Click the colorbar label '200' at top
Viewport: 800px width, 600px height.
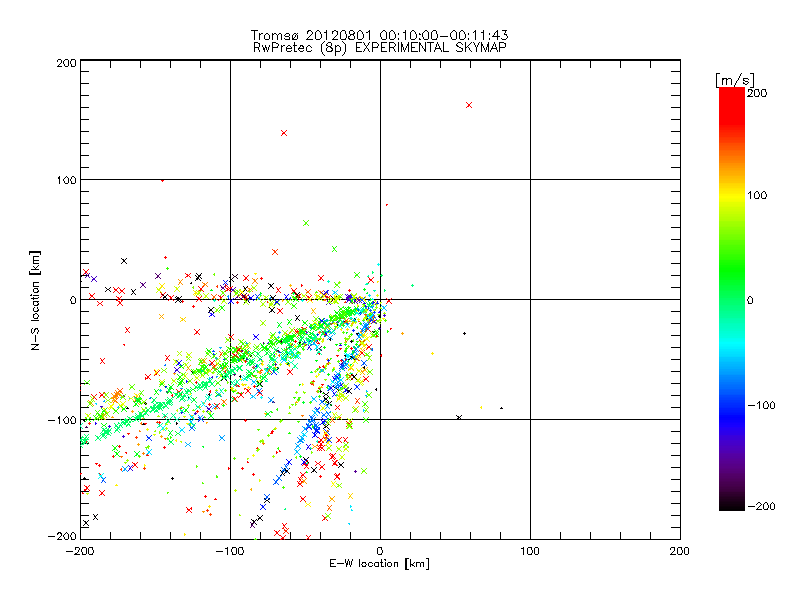point(757,93)
